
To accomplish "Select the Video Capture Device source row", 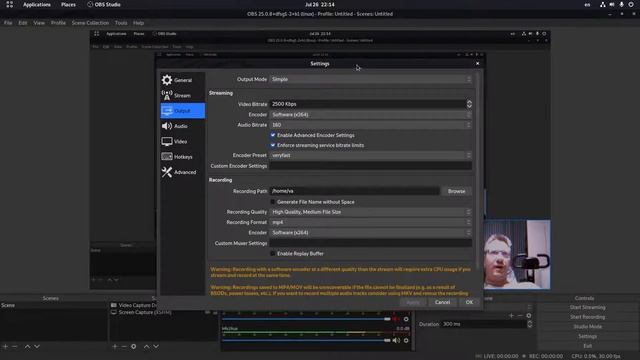I will click(134, 305).
